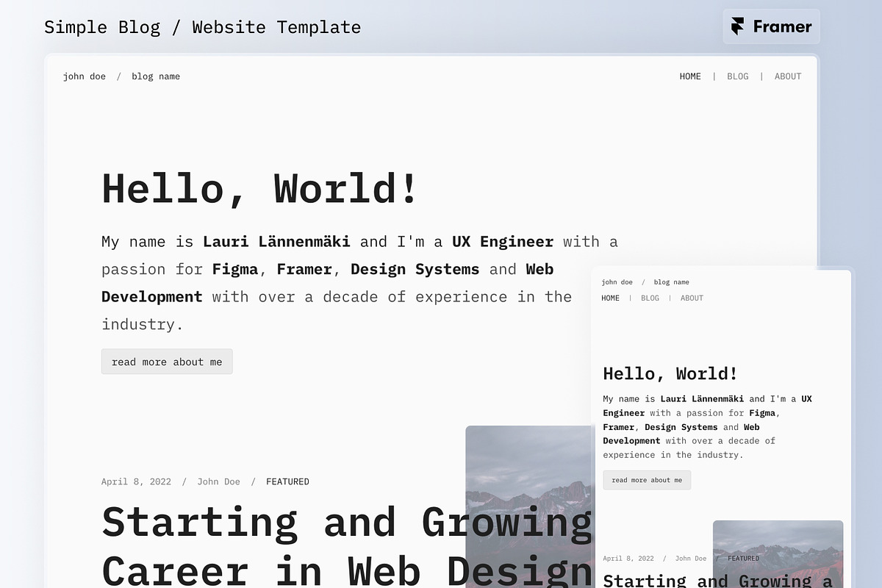Click bold 'UX Engineer' in desktop intro
The image size is (882, 588).
[x=503, y=242]
